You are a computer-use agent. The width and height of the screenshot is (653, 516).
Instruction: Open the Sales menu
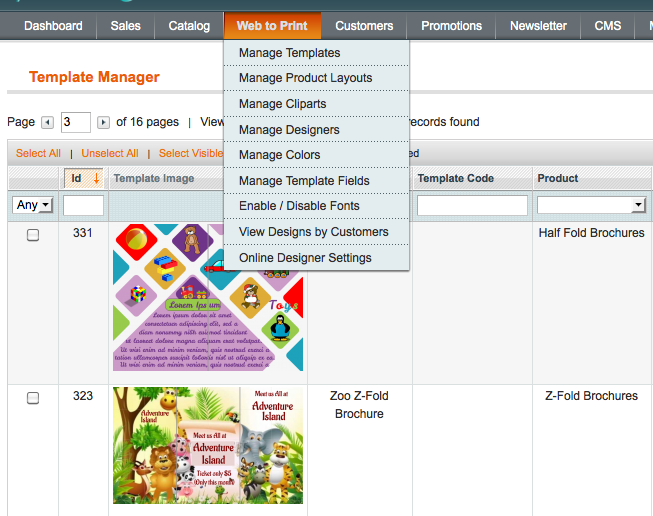point(125,26)
